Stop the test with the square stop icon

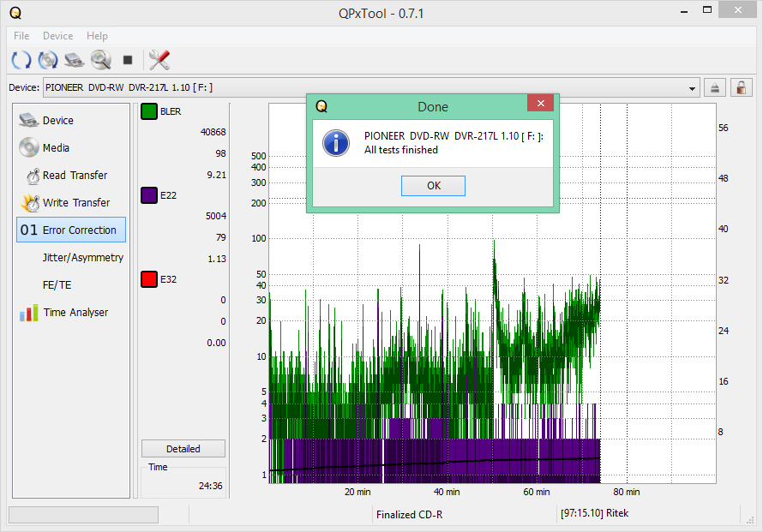(x=128, y=60)
